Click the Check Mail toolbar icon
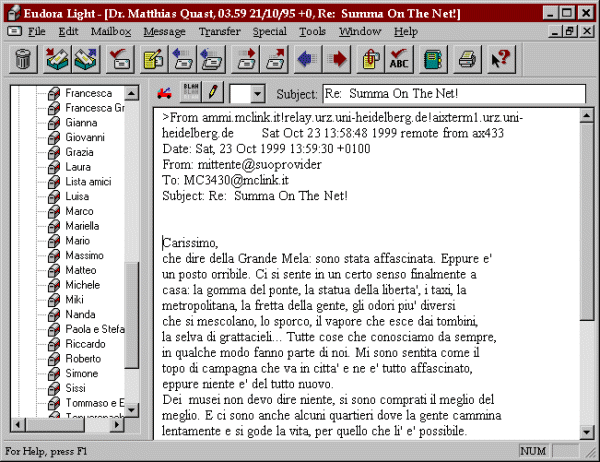Viewport: 600px width, 462px height. pyautogui.click(x=121, y=60)
